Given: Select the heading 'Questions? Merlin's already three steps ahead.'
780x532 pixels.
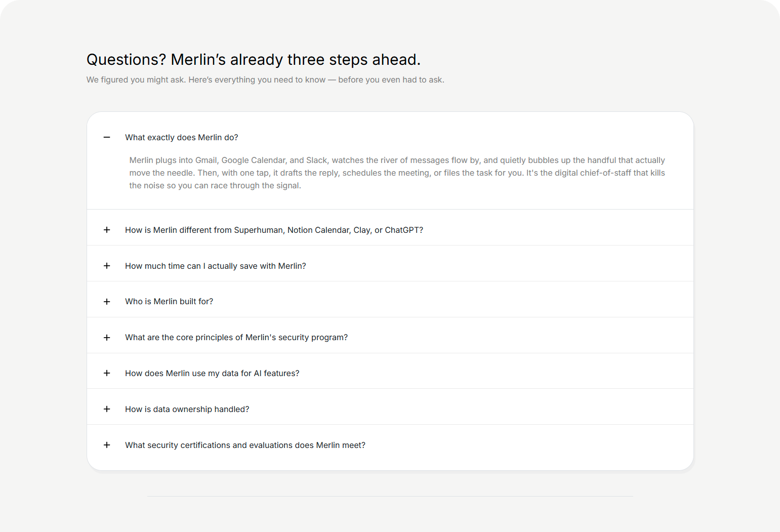Looking at the screenshot, I should point(253,59).
